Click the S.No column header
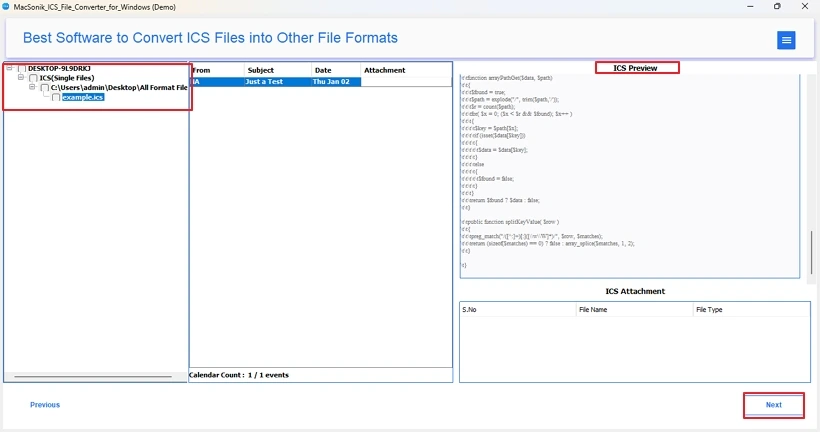 [x=518, y=310]
